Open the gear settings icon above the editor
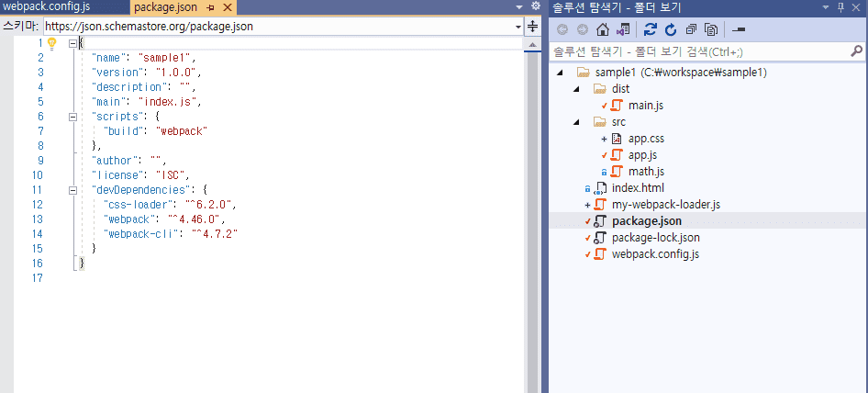868x393 pixels. pyautogui.click(x=535, y=6)
